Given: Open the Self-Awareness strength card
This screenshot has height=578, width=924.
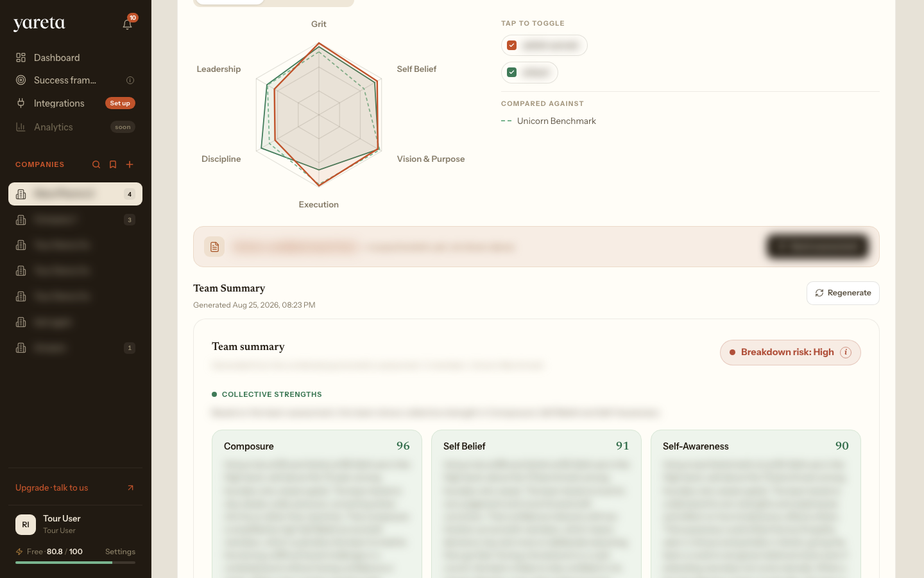Looking at the screenshot, I should (x=756, y=504).
